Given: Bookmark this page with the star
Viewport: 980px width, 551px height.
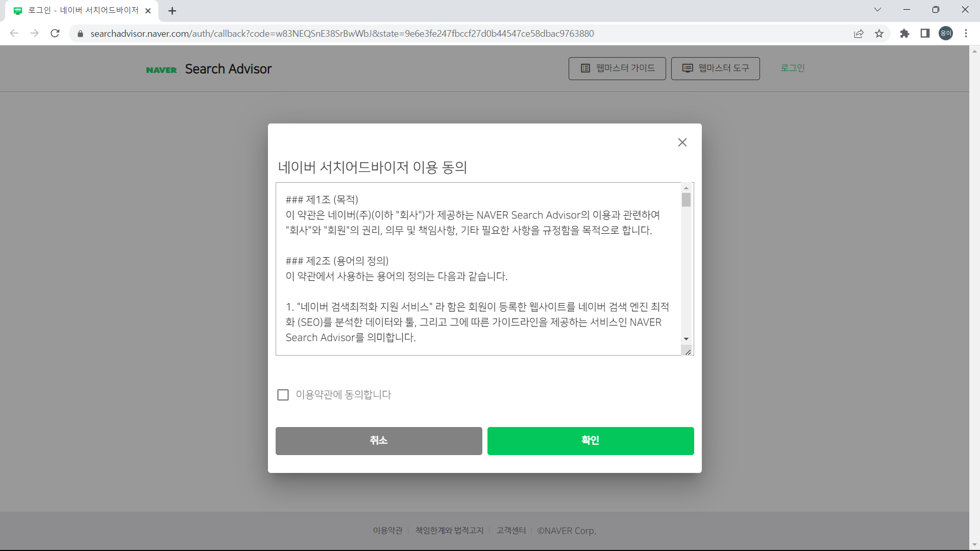Looking at the screenshot, I should pyautogui.click(x=879, y=33).
